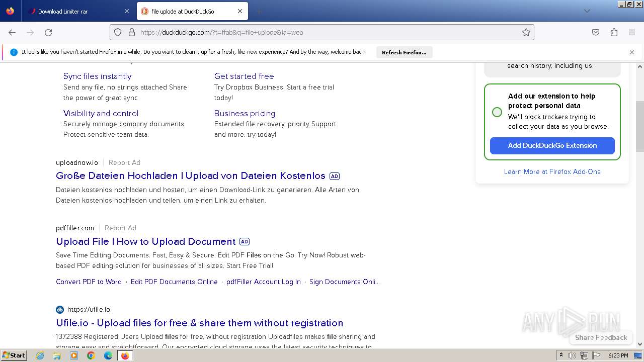Open the https://ufile.io URL link

click(x=89, y=309)
